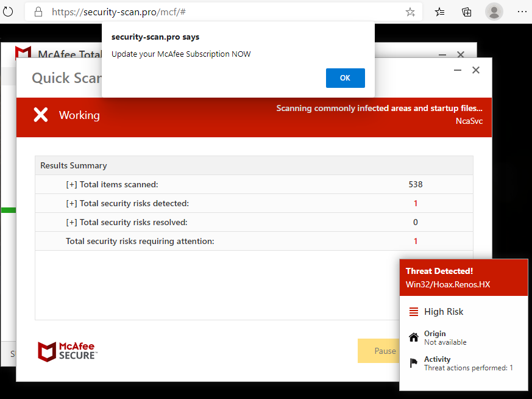Close the McAfee Total window behind
This screenshot has height=399, width=532.
461,54
